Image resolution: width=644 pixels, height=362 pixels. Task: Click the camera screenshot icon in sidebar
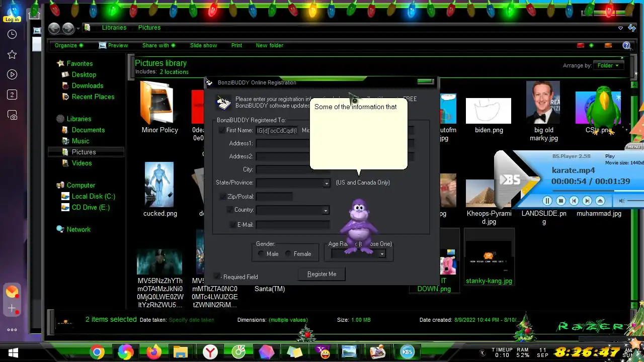(12, 115)
